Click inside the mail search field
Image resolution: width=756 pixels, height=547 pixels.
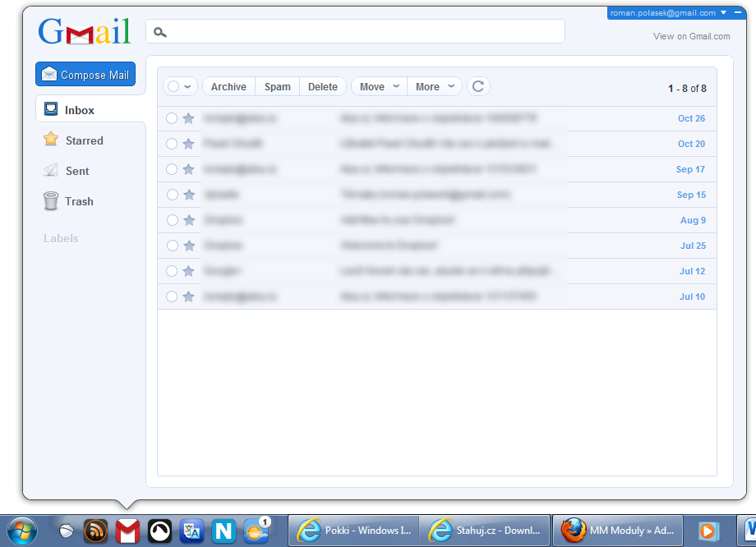tap(355, 31)
